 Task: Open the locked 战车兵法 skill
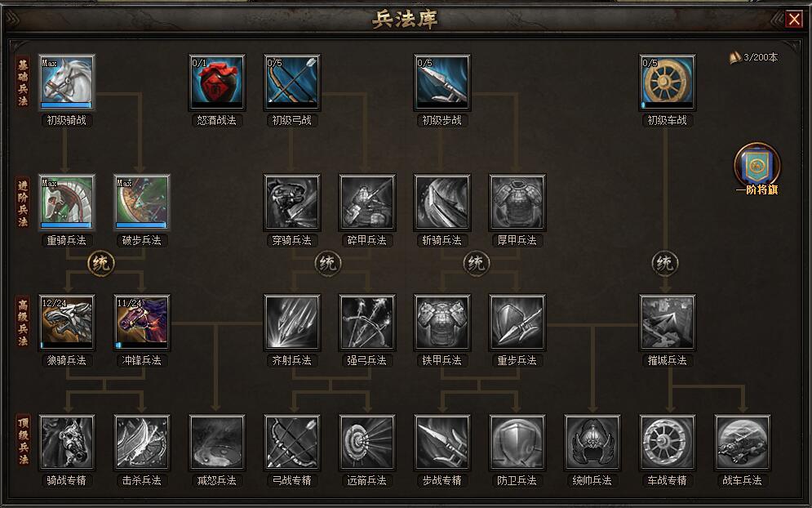pos(743,443)
